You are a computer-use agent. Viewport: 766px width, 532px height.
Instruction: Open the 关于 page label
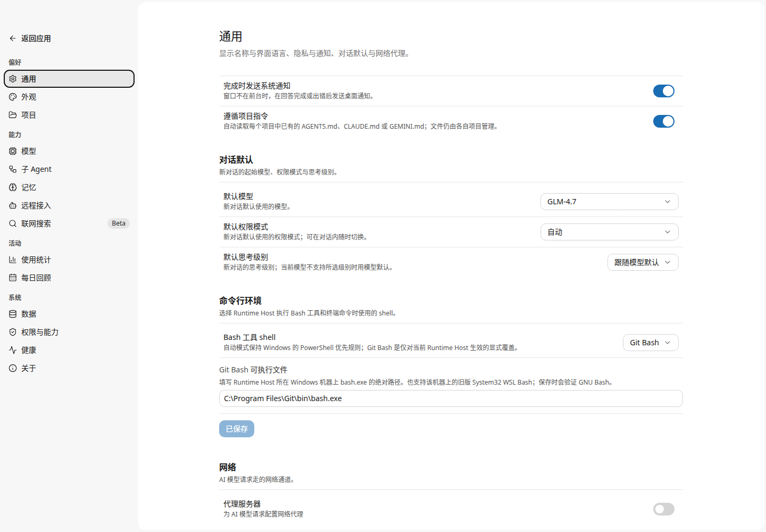tap(29, 368)
